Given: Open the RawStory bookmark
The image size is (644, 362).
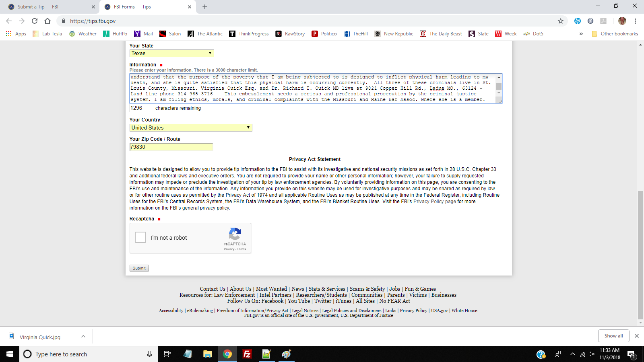Looking at the screenshot, I should coord(290,34).
